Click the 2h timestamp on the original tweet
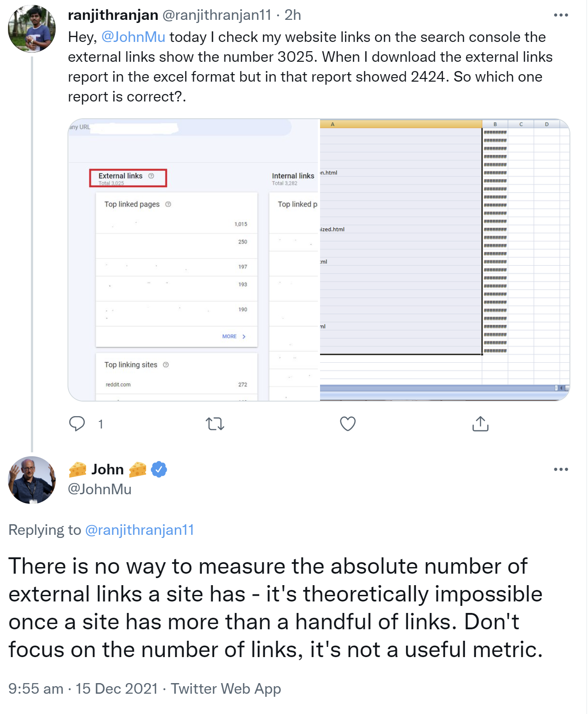 click(x=293, y=15)
